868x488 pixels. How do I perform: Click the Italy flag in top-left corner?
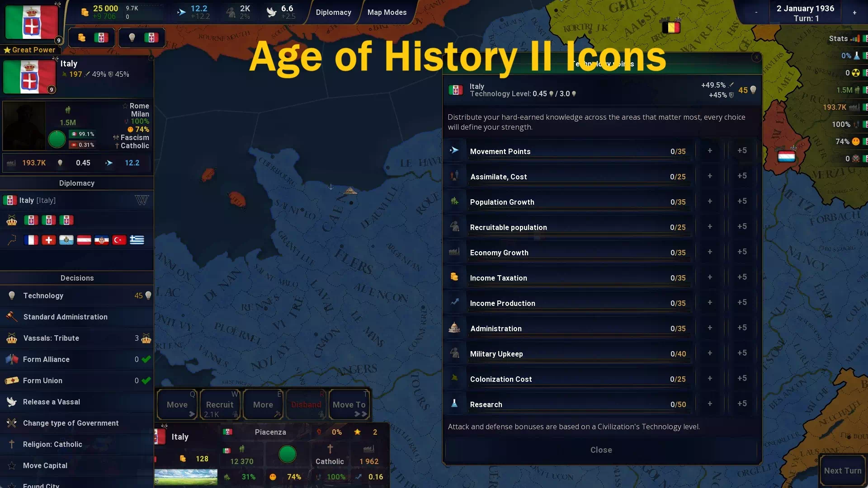pos(31,22)
